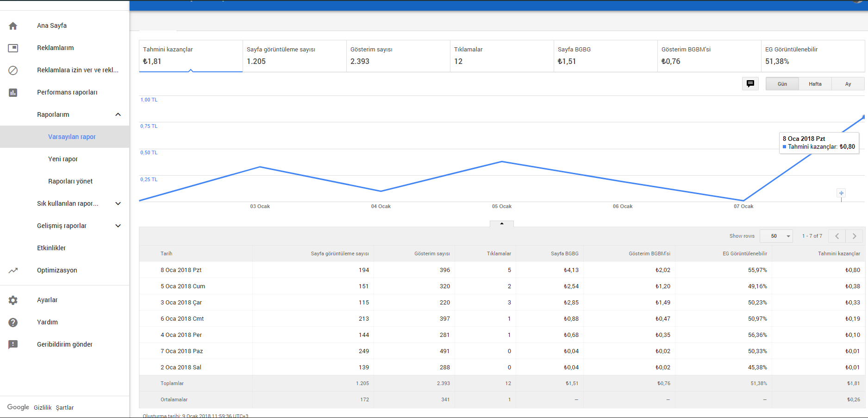Click the Yardım question mark icon
This screenshot has width=868, height=418.
click(13, 323)
